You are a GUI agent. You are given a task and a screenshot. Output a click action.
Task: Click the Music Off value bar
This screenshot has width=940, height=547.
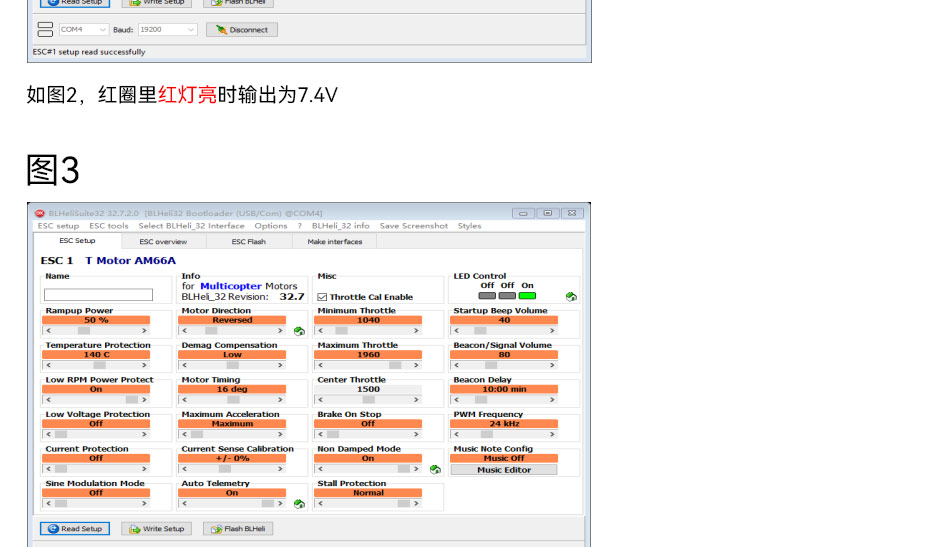504,458
